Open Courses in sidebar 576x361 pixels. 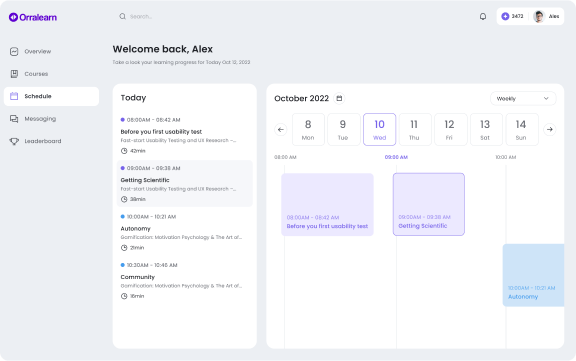coord(51,74)
